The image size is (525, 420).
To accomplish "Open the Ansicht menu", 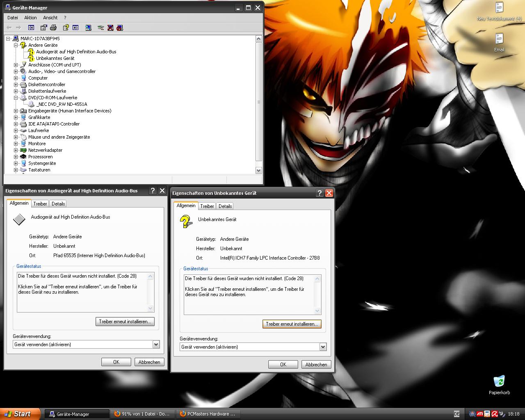I will click(x=50, y=18).
